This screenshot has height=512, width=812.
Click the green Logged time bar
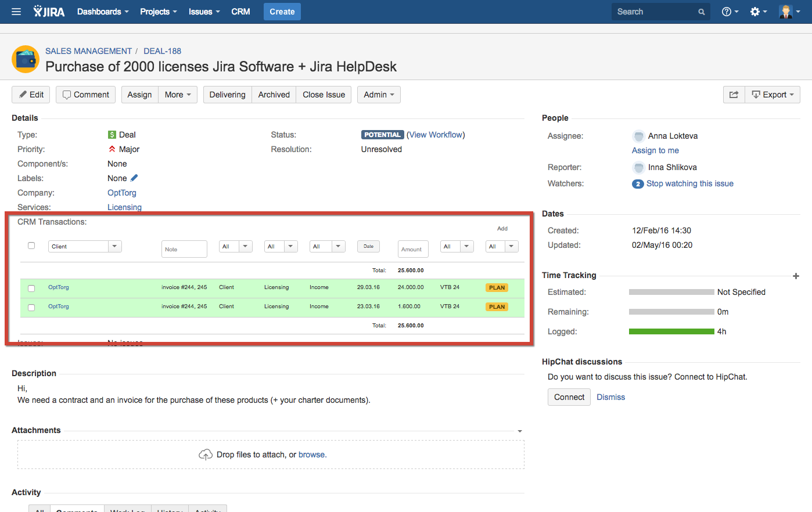point(671,331)
